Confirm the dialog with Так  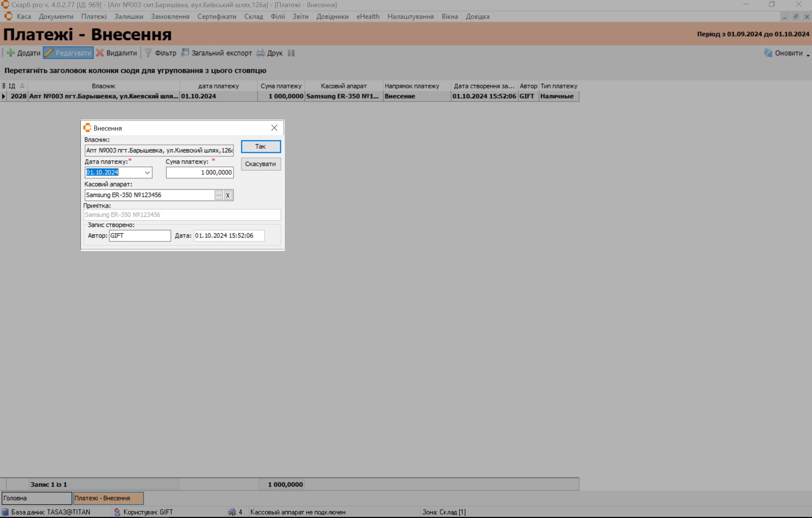point(261,146)
